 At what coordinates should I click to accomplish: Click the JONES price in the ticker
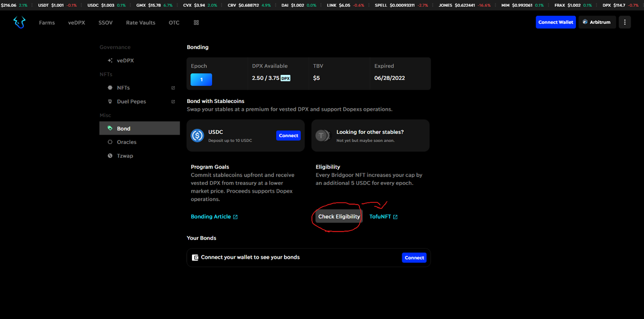(465, 5)
